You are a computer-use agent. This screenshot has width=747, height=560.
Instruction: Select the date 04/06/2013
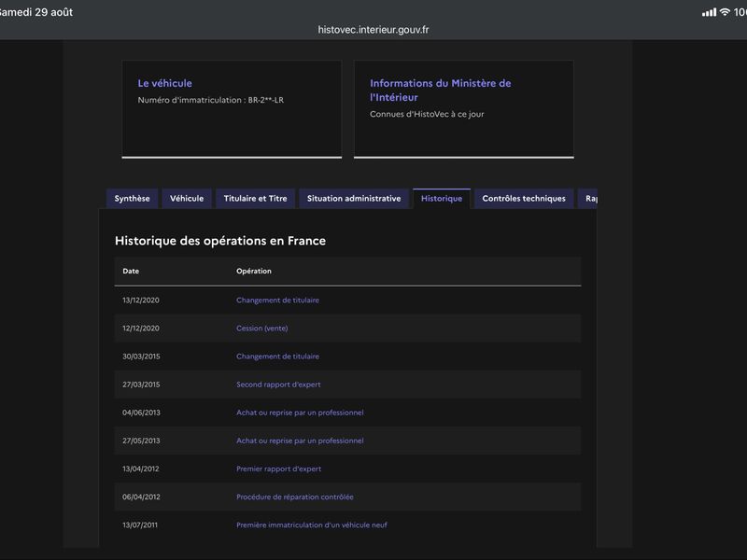click(141, 413)
